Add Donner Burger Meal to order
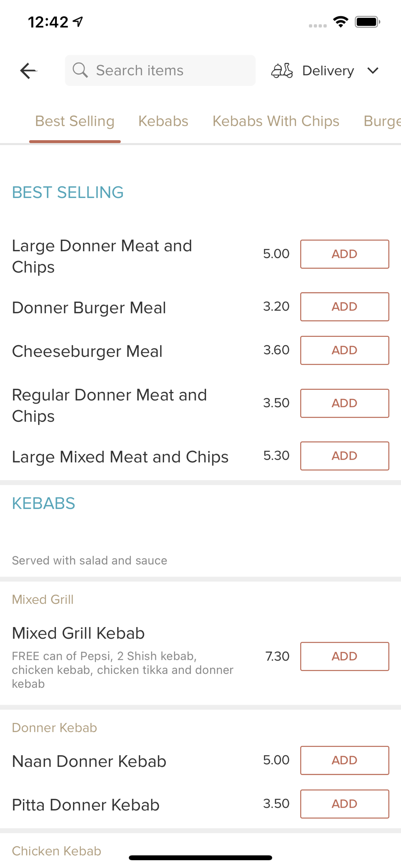The width and height of the screenshot is (401, 868). tap(345, 307)
